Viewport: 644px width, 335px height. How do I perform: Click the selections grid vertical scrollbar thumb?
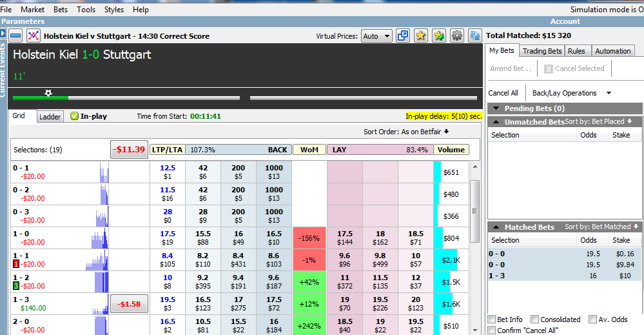[475, 211]
